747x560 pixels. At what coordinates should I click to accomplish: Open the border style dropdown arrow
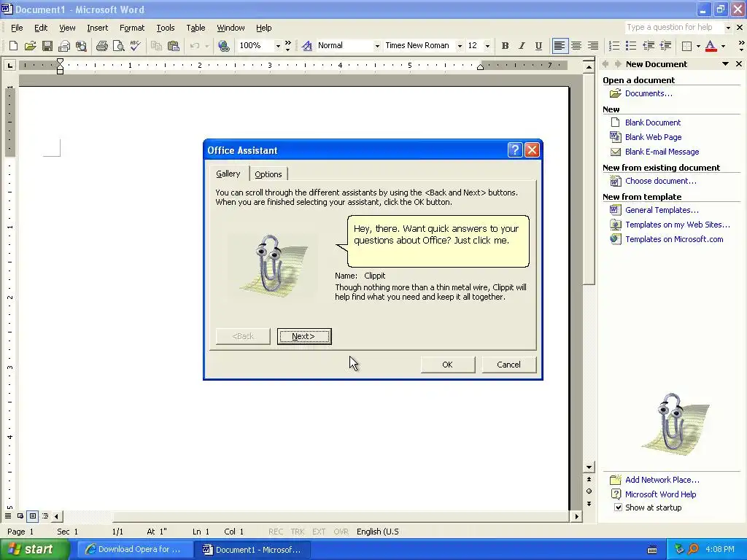(698, 46)
